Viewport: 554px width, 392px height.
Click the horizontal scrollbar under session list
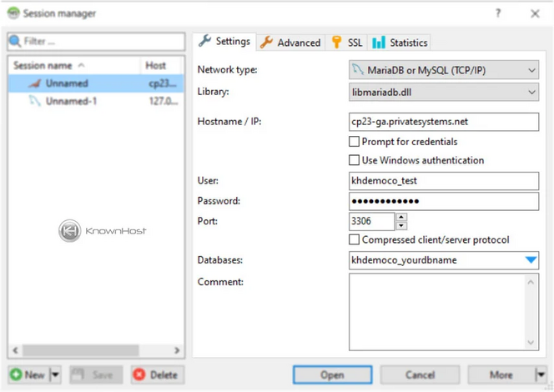tap(95, 350)
